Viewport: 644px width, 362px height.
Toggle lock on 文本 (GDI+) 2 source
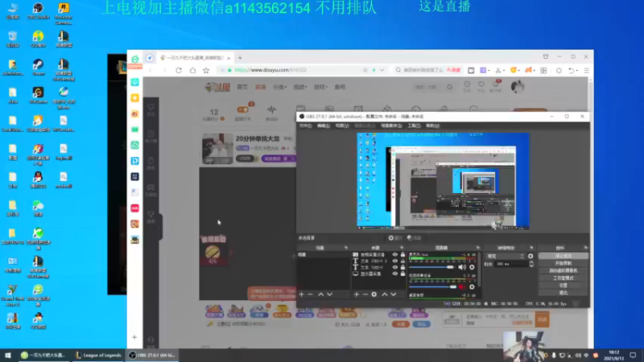coord(403,261)
